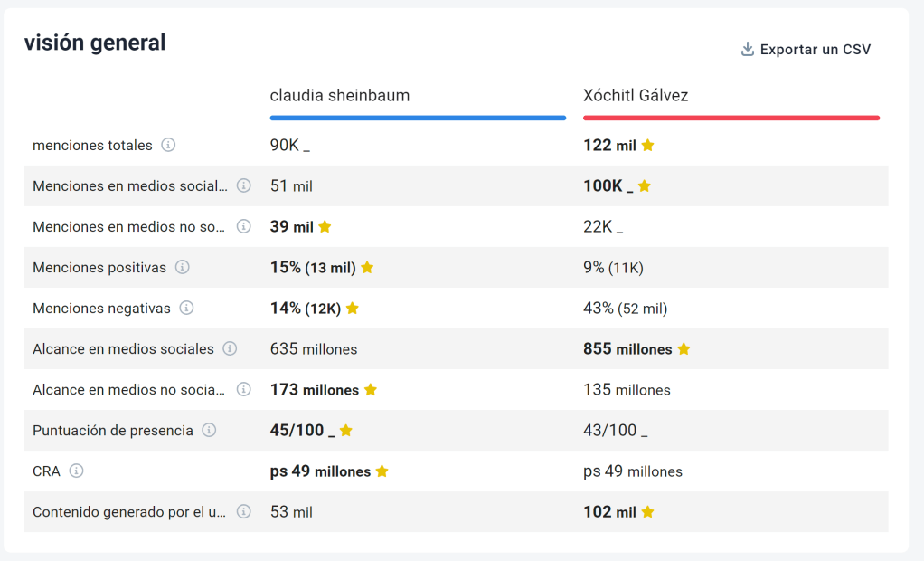Click info icon next to menciones totales

tap(168, 145)
